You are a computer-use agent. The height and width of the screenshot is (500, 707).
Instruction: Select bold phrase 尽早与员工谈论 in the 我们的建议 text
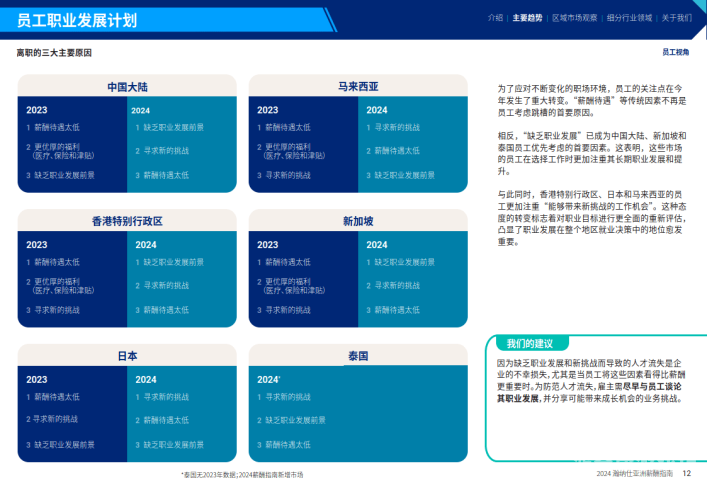point(651,386)
